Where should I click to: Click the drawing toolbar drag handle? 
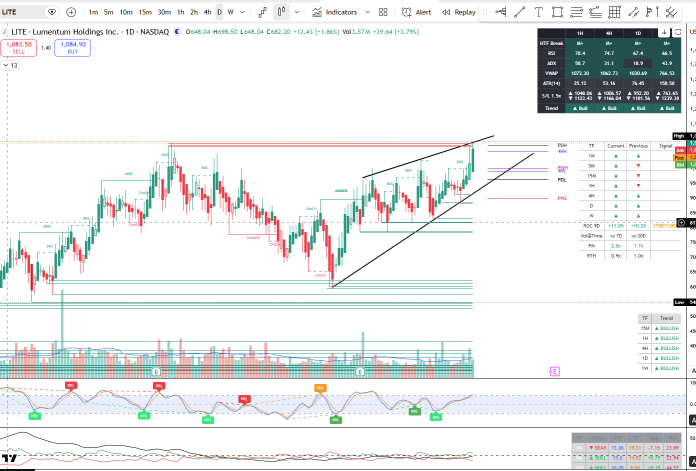485,12
